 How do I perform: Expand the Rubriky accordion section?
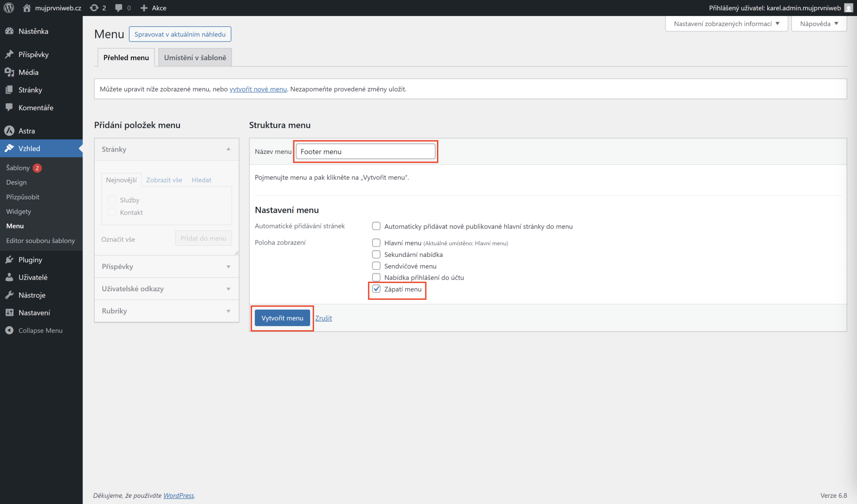coord(166,311)
